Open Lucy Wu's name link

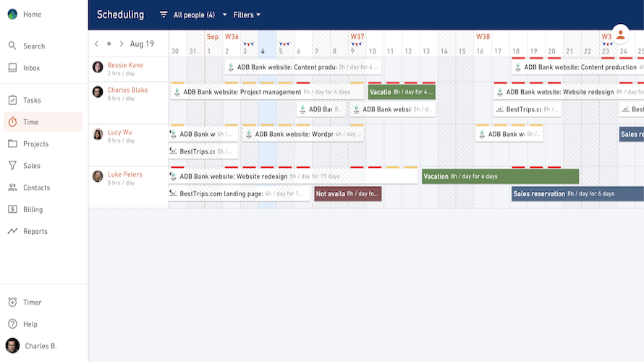(119, 132)
